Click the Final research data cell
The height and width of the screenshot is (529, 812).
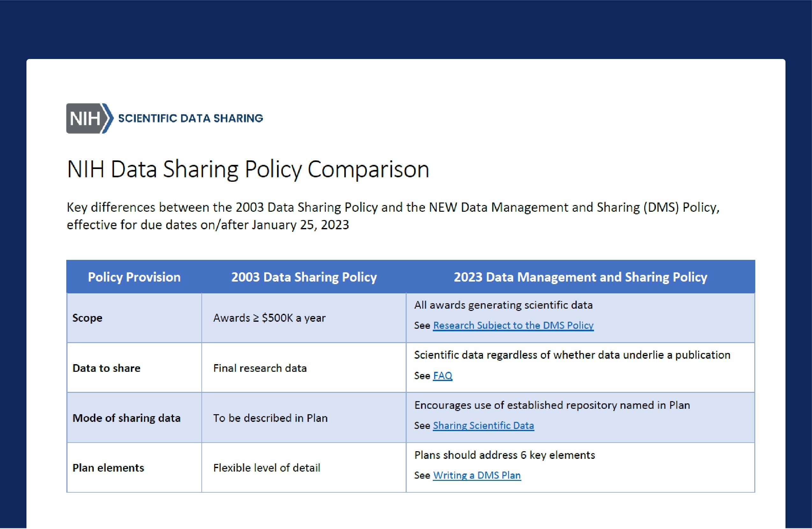click(x=260, y=368)
